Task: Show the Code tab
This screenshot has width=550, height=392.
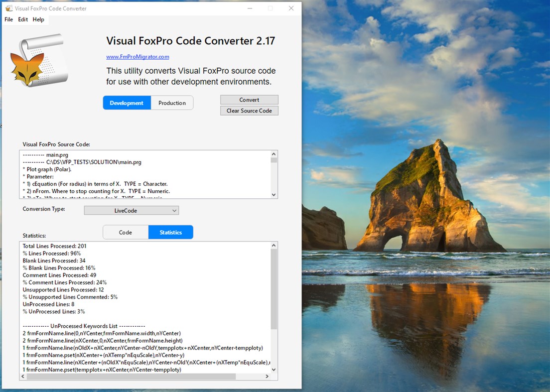Action: click(x=125, y=232)
